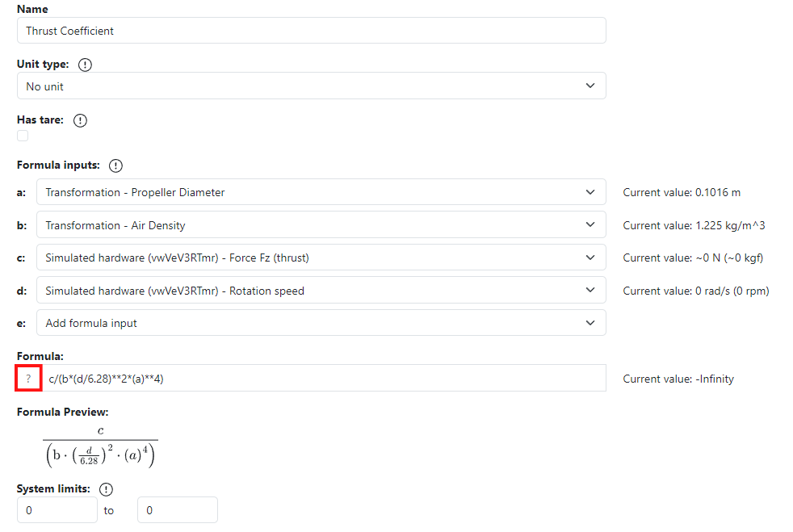Click the Unit type info icon

tap(85, 65)
